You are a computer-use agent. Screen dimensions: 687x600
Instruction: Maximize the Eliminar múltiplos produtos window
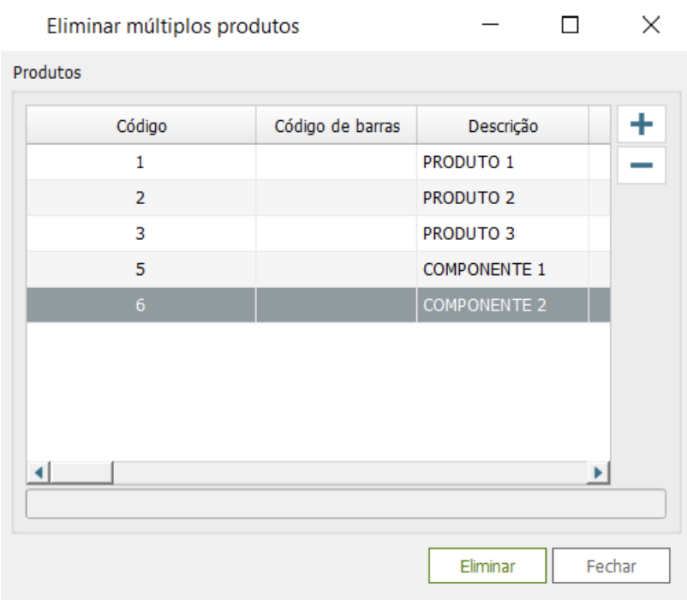(x=570, y=26)
